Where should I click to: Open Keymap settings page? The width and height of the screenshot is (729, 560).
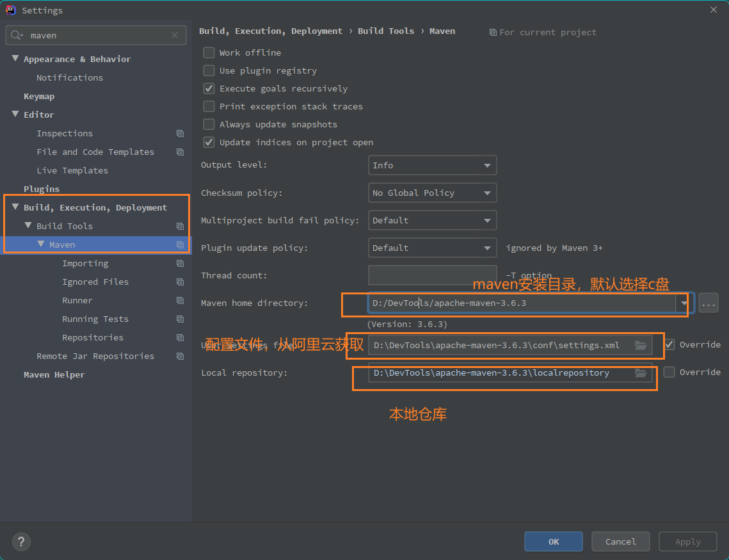click(39, 96)
